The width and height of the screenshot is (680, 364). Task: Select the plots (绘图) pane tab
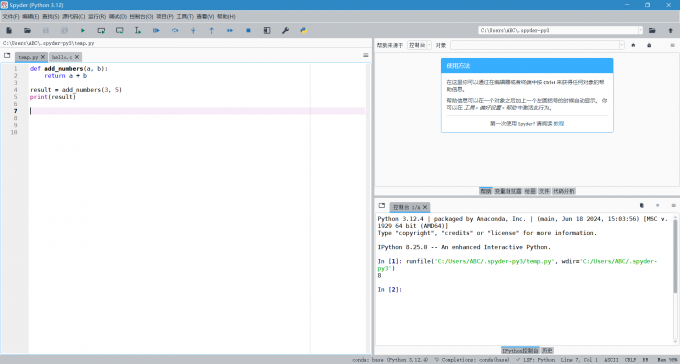(530, 191)
